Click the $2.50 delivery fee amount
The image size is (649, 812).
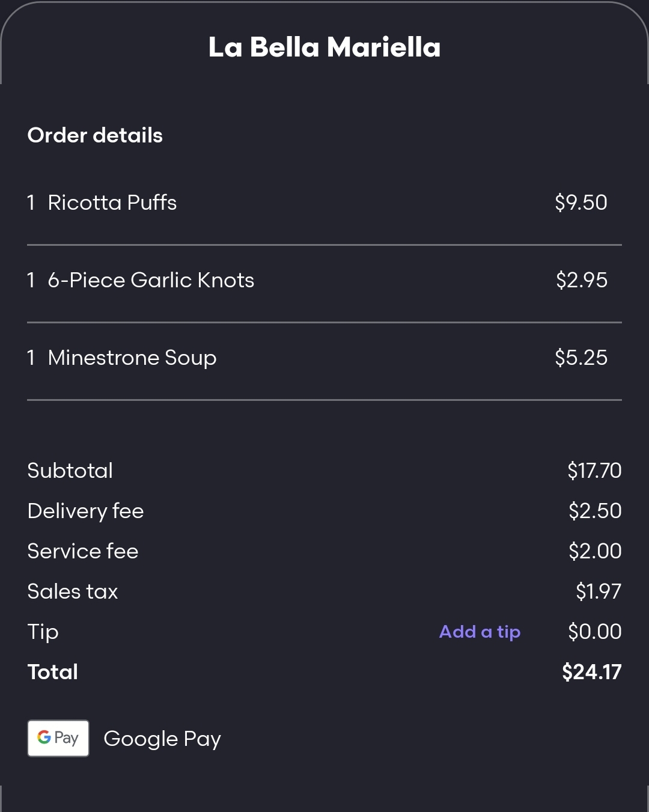pos(594,511)
